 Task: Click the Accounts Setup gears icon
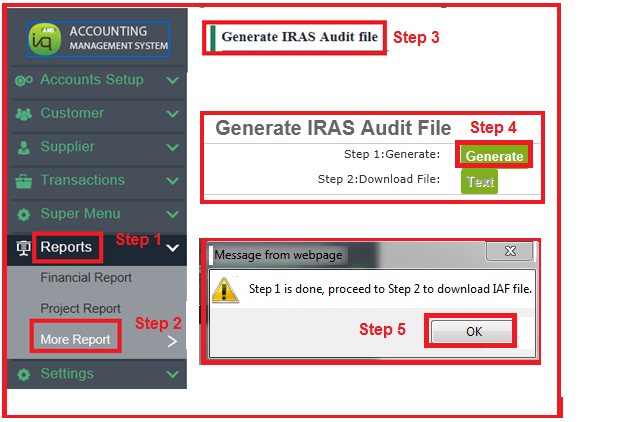pos(25,80)
